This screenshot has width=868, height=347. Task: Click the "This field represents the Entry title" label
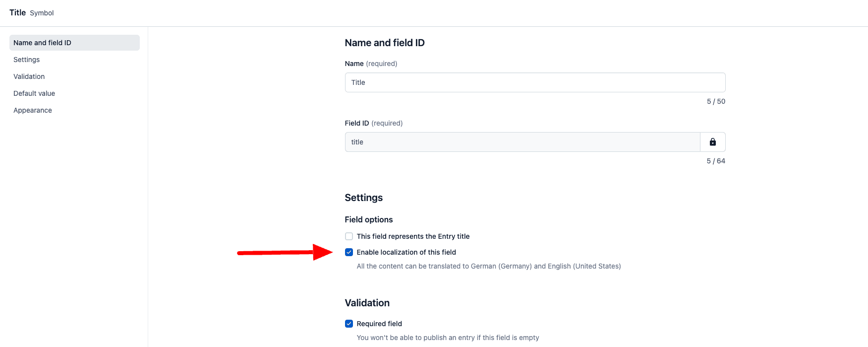[413, 236]
